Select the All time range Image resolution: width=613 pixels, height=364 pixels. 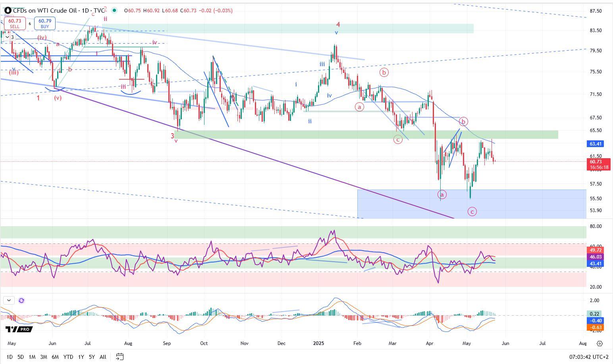(x=103, y=357)
